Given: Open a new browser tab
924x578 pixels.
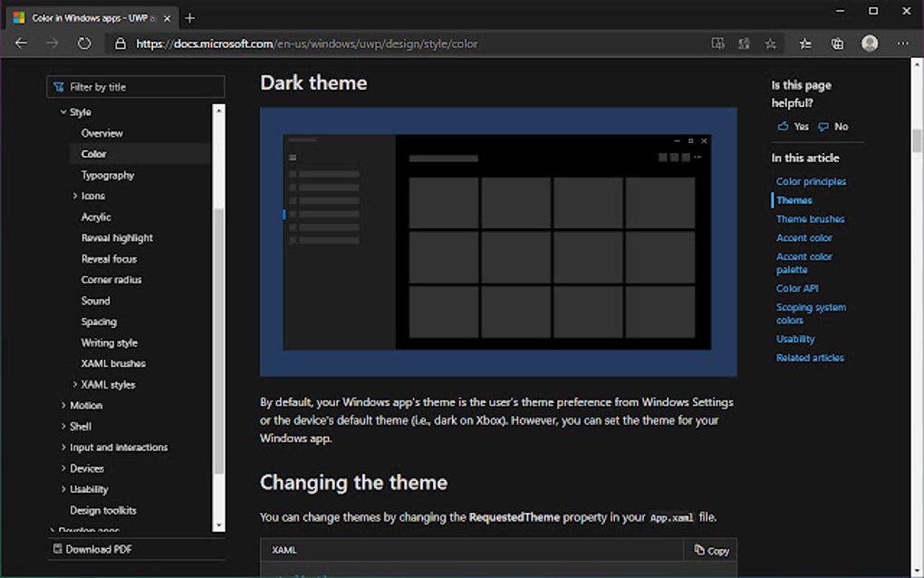Looking at the screenshot, I should (x=188, y=16).
